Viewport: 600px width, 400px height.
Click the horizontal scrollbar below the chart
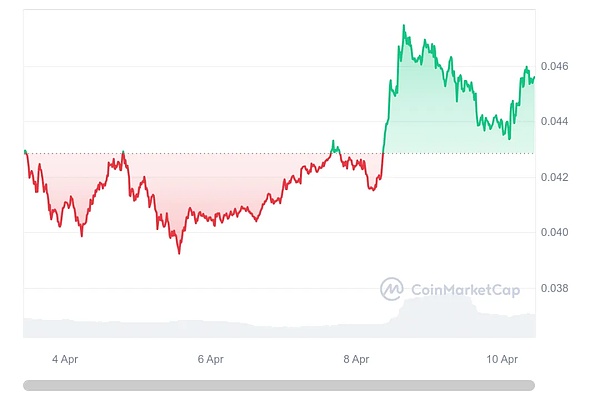coord(279,384)
